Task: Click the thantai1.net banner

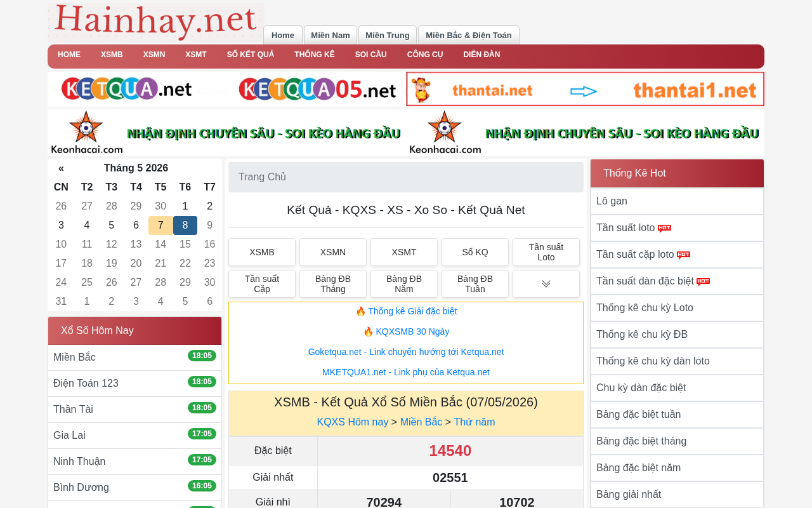Action: 585,89
